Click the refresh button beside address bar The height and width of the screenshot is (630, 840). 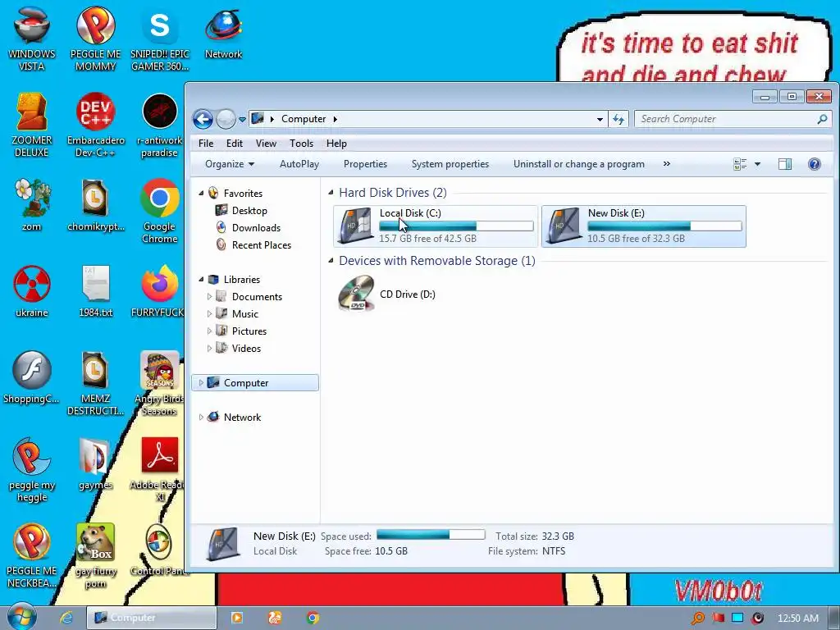(x=619, y=119)
